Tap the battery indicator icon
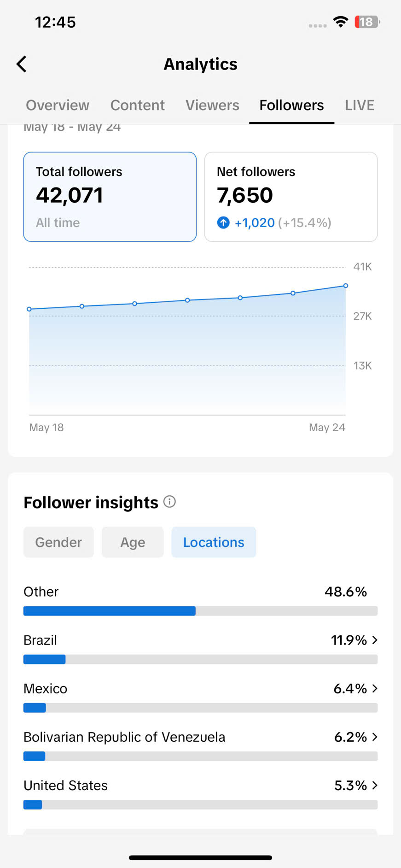The height and width of the screenshot is (868, 401). coord(367,22)
